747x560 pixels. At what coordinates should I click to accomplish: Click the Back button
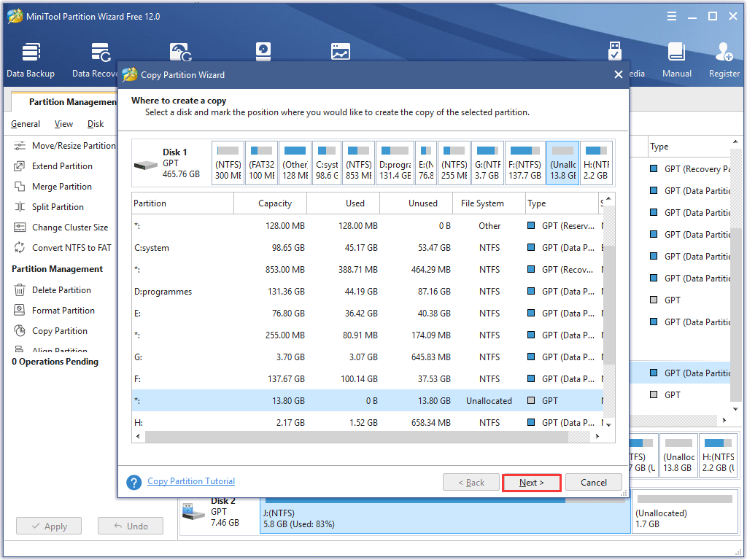point(471,483)
